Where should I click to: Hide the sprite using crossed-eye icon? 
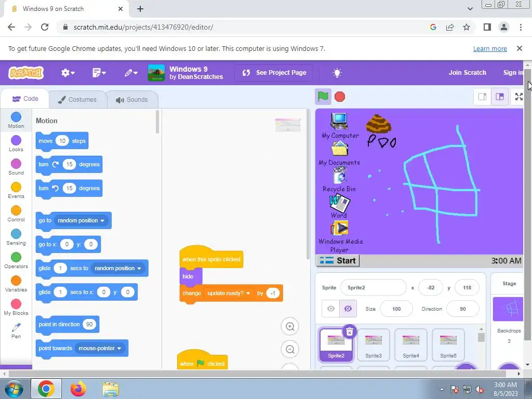pyautogui.click(x=348, y=309)
